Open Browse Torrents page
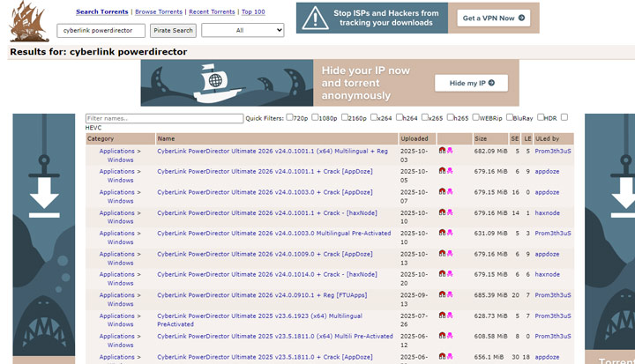 (x=159, y=11)
